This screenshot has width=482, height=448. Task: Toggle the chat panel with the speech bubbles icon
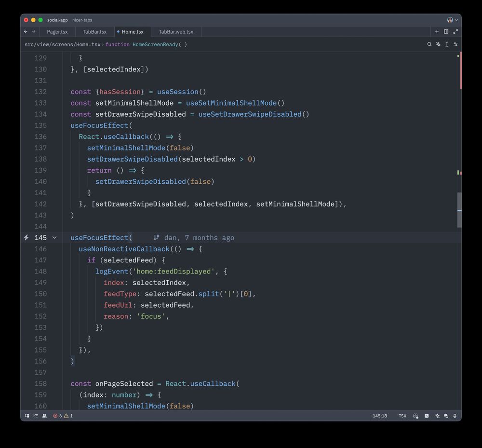[x=446, y=416]
